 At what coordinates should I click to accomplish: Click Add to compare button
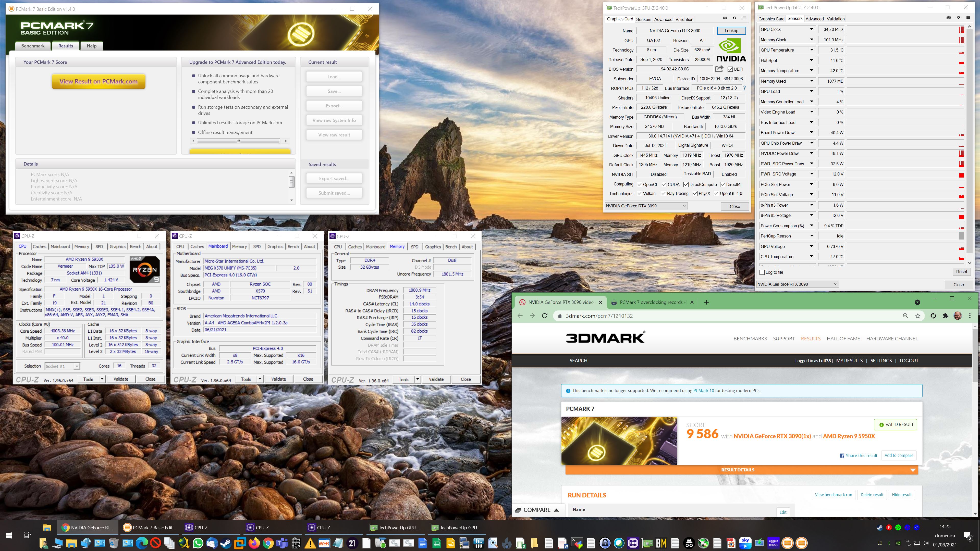tap(899, 456)
